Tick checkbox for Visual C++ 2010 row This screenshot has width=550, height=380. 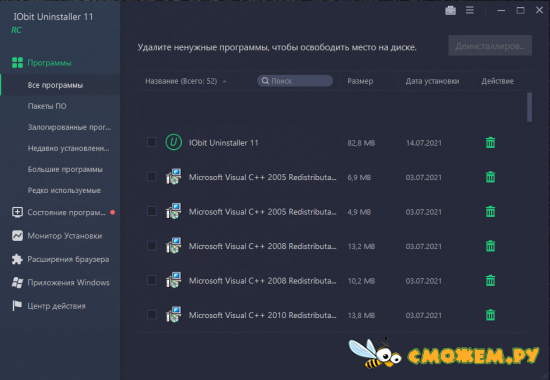click(x=152, y=314)
